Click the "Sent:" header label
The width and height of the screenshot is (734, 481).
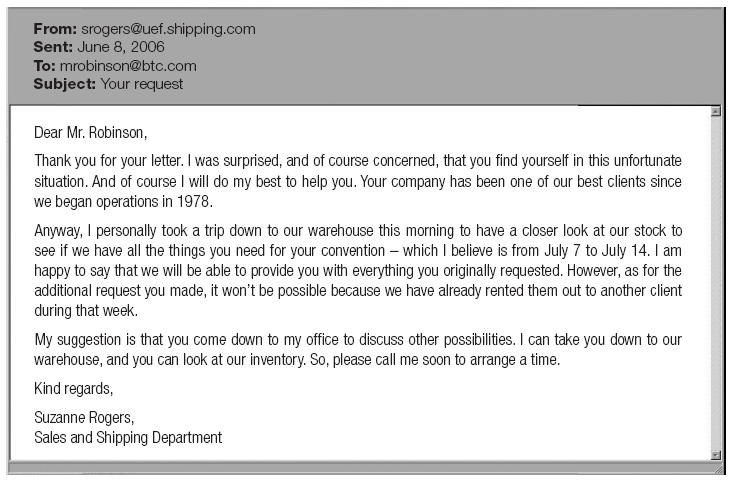[x=53, y=47]
